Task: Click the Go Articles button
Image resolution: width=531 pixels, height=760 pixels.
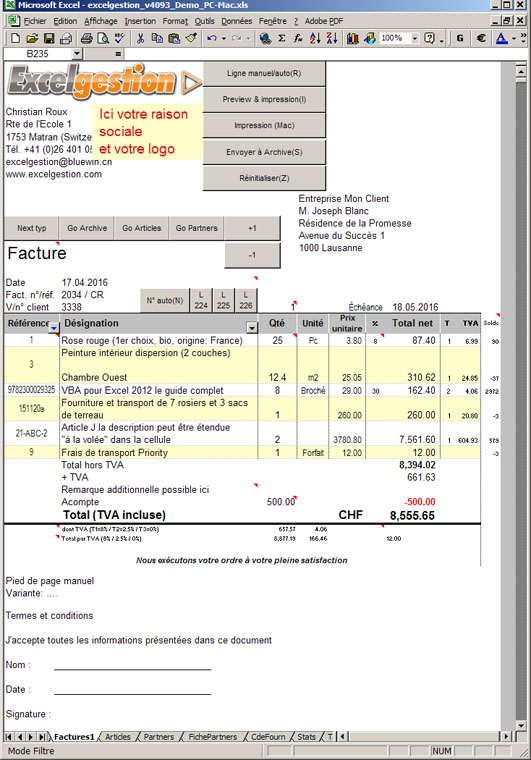Action: pyautogui.click(x=141, y=228)
